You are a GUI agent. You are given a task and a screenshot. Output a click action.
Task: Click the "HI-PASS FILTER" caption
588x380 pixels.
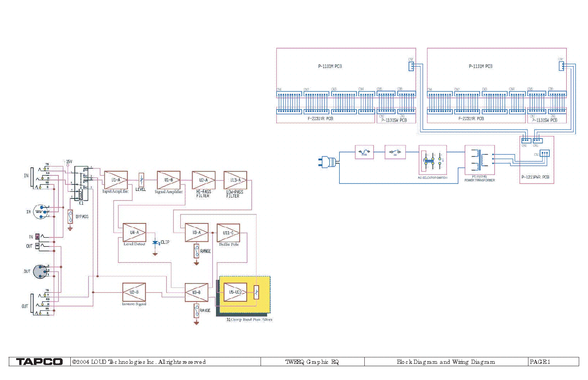click(203, 193)
